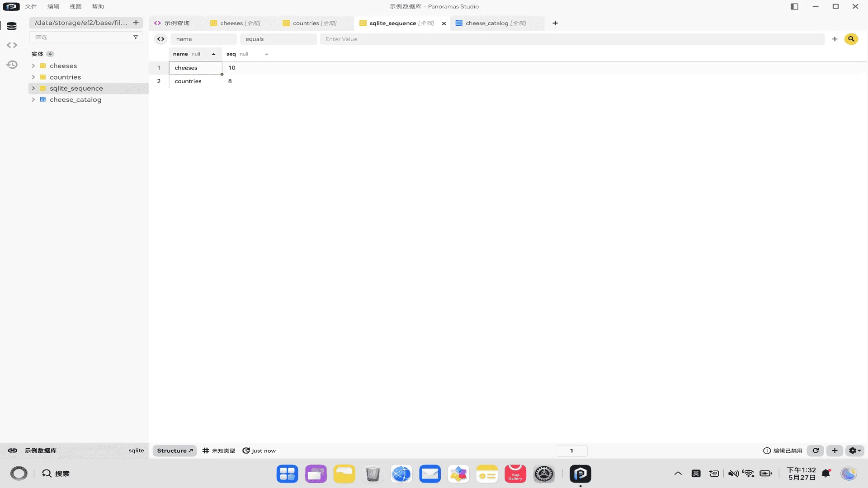
Task: Open the name field filter dropdown
Action: tap(203, 39)
